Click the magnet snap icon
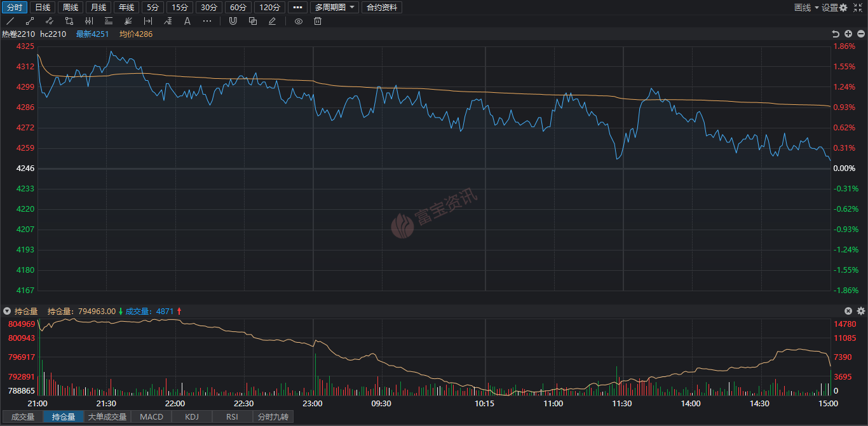The width and height of the screenshot is (868, 426). [233, 21]
